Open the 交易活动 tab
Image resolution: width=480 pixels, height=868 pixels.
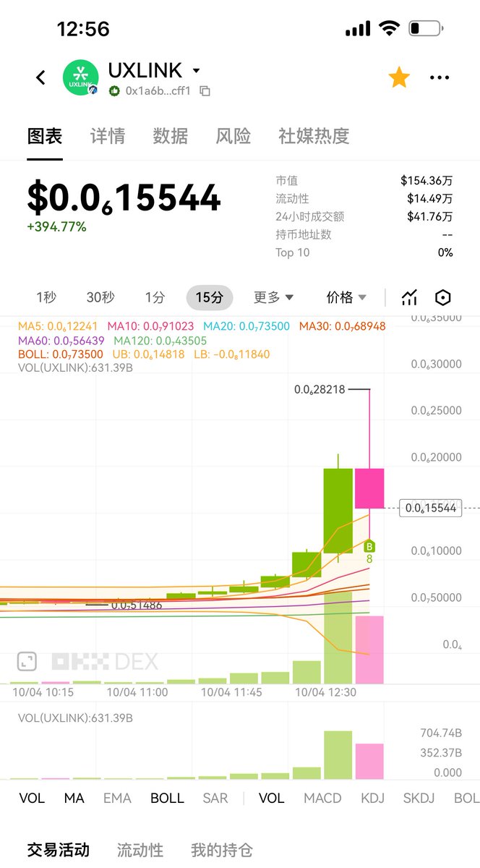click(x=59, y=850)
